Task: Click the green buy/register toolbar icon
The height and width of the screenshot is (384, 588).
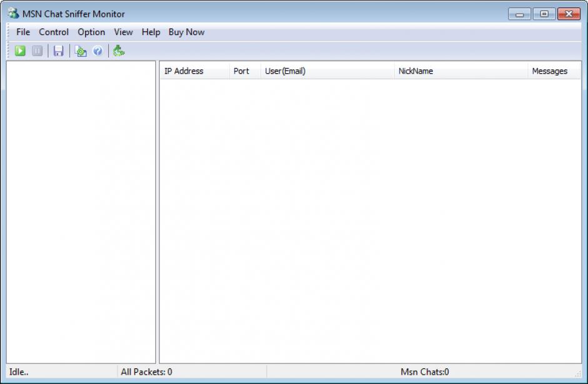Action: tap(119, 51)
